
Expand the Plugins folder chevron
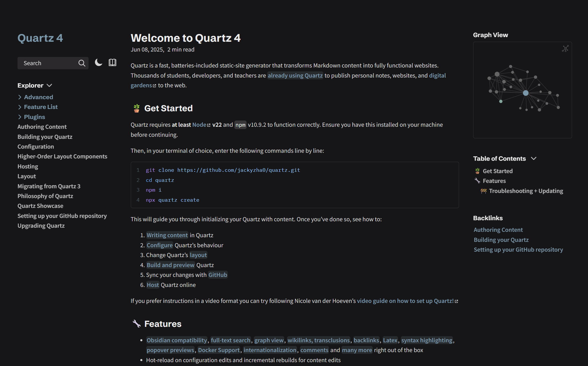point(20,117)
